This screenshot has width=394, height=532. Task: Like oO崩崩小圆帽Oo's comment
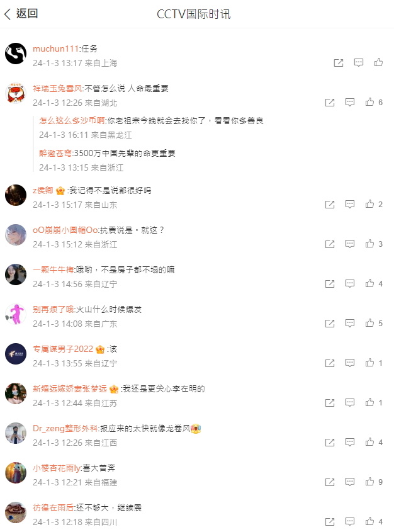[x=369, y=244]
